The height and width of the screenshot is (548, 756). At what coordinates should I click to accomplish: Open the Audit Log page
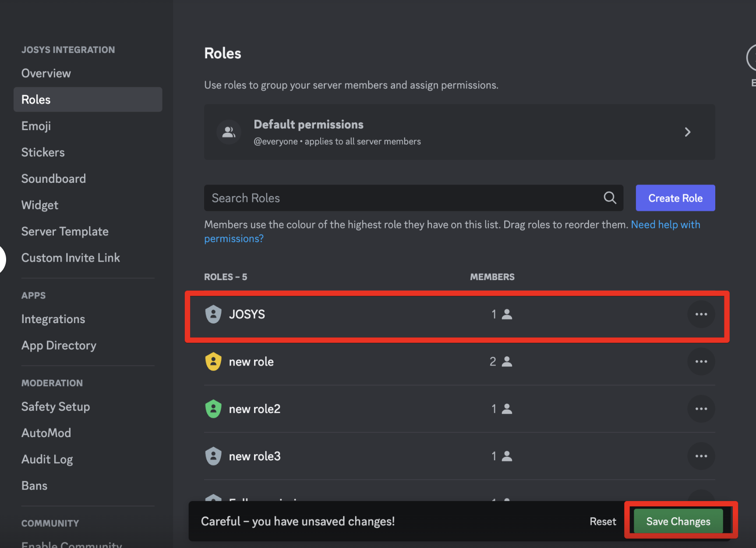click(x=47, y=459)
